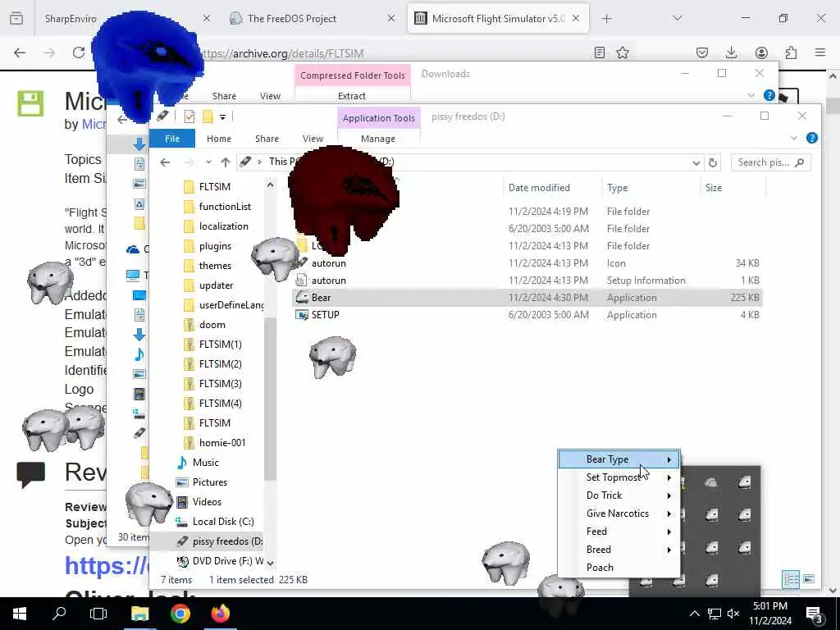
Task: Open the Feed submenu
Action: pos(619,532)
